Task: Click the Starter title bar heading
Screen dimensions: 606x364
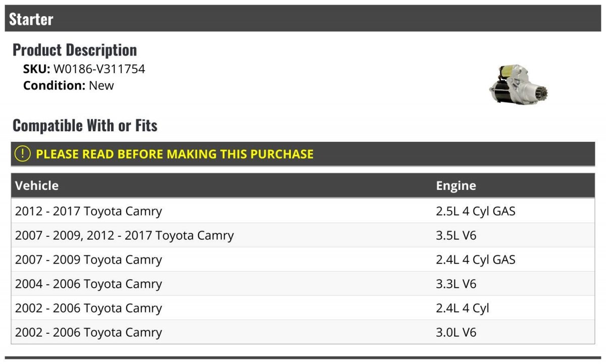Action: click(x=31, y=19)
